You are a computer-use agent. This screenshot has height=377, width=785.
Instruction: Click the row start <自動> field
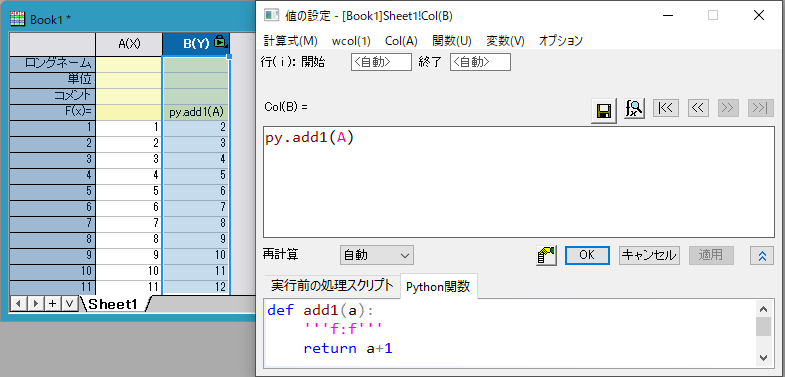point(381,62)
